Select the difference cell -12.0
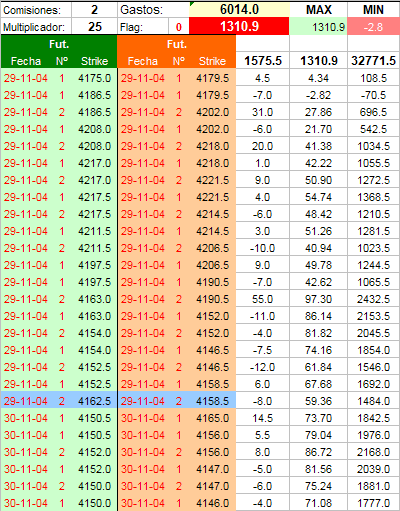400x511 pixels. click(263, 367)
